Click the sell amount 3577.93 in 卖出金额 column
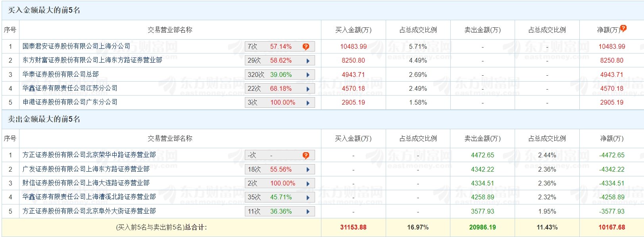Viewport: 644px width, 237px height. (483, 212)
